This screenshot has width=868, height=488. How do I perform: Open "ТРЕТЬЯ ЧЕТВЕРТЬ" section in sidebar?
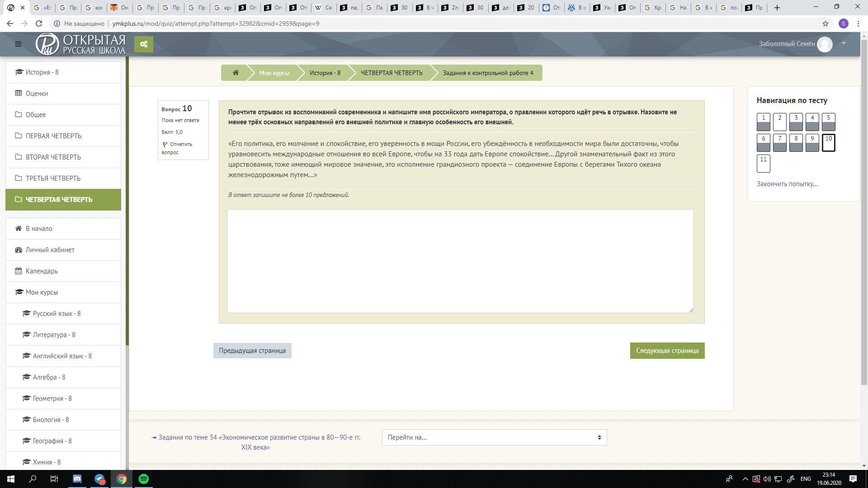[x=53, y=178]
